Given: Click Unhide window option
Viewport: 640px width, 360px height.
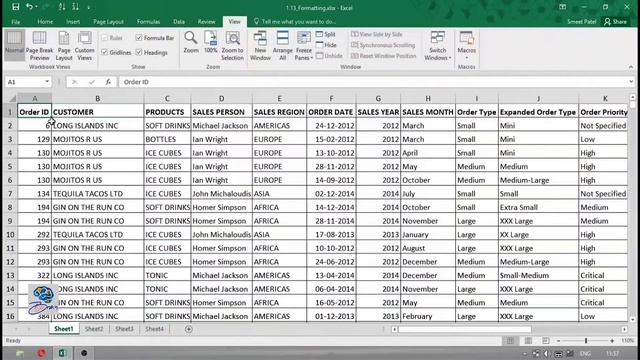Looking at the screenshot, I should point(329,56).
